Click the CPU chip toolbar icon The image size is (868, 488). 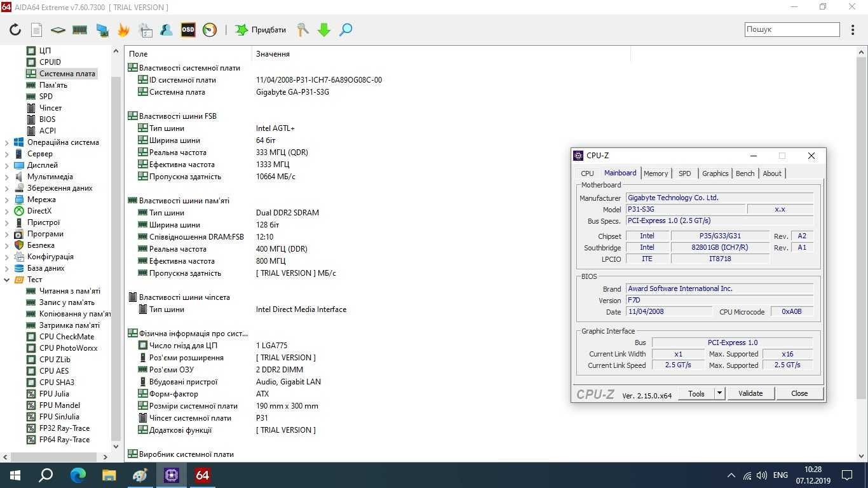pyautogui.click(x=58, y=30)
